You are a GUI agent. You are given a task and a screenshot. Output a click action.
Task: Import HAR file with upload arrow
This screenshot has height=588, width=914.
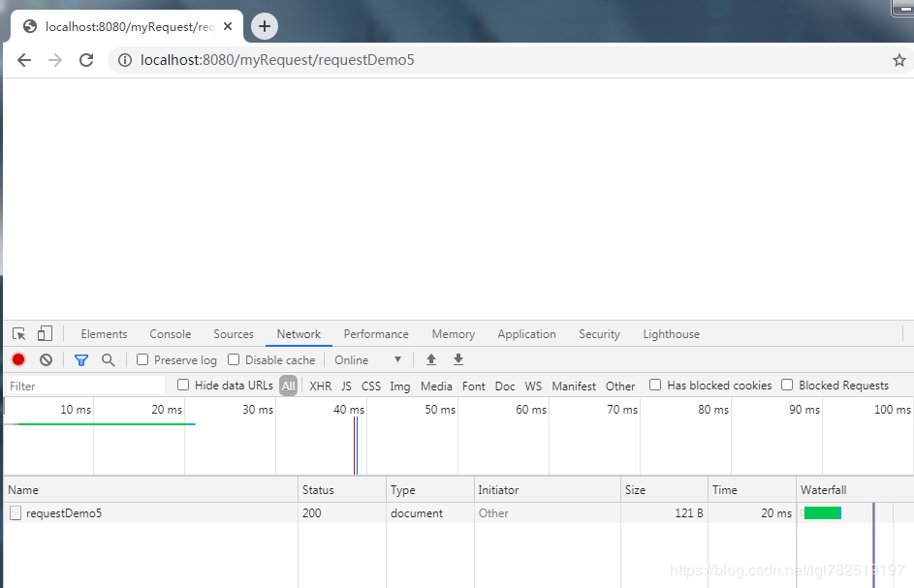pos(431,360)
